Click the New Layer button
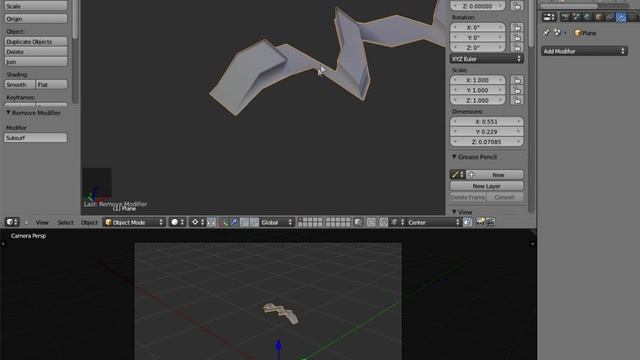This screenshot has width=640, height=360. pos(487,186)
